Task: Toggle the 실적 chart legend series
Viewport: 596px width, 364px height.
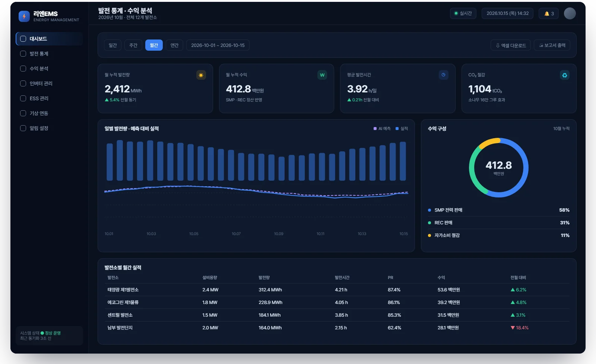Action: (402, 129)
